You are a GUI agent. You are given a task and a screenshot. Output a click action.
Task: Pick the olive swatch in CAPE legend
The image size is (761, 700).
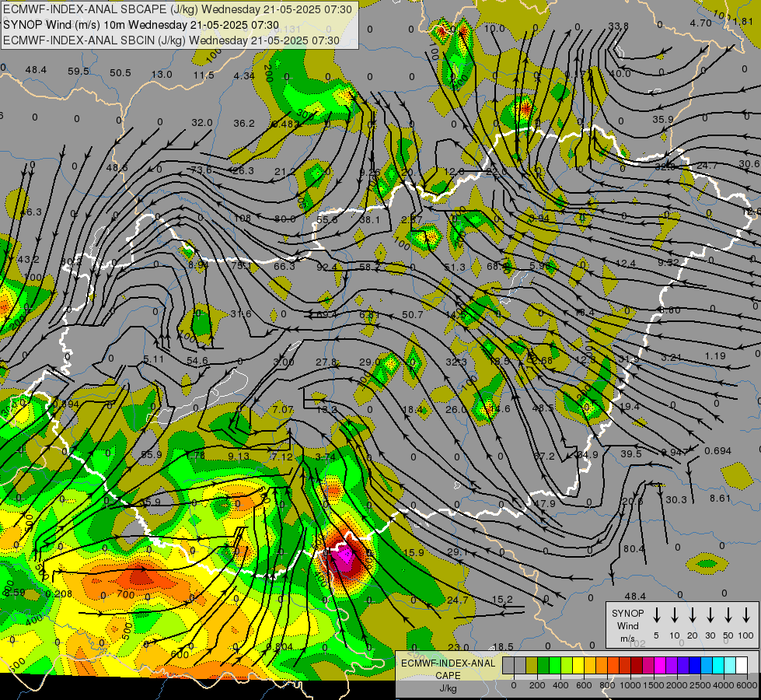532,666
